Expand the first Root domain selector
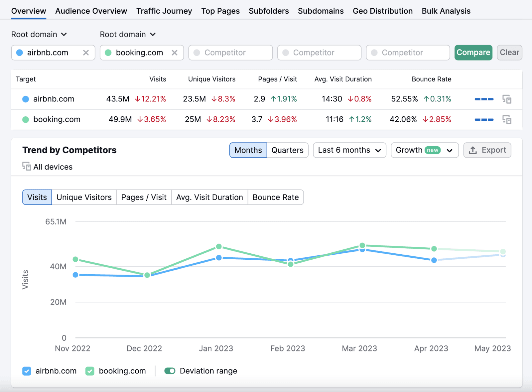532x392 pixels. (x=39, y=34)
